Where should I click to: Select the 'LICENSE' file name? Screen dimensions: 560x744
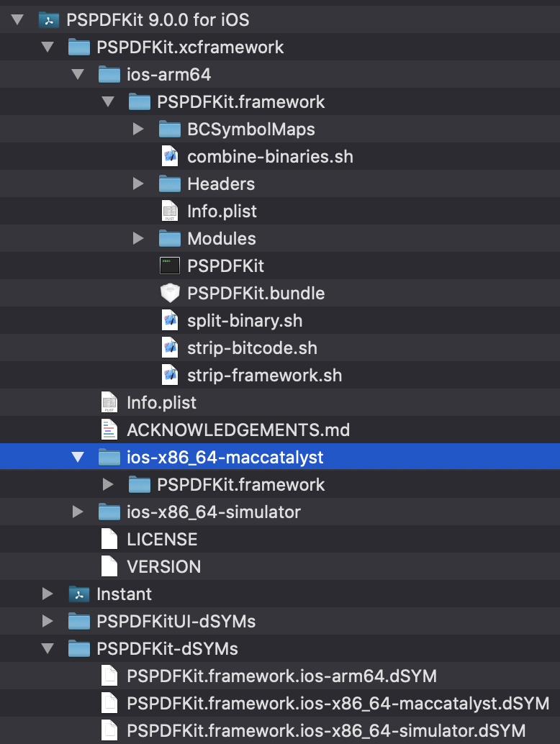coord(162,540)
